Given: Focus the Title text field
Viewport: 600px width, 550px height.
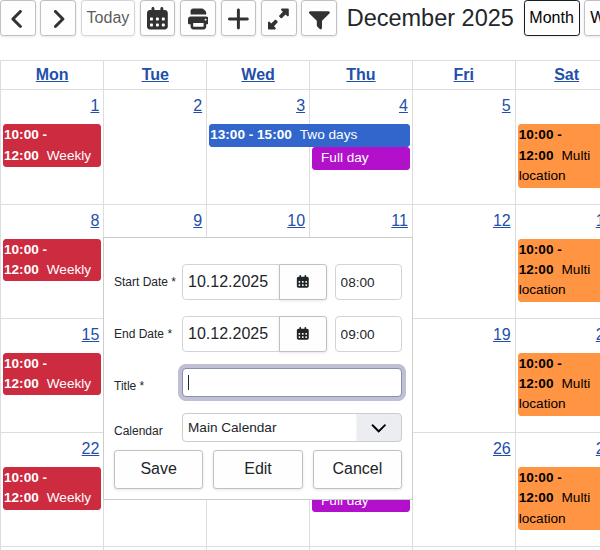Looking at the screenshot, I should click(x=292, y=382).
